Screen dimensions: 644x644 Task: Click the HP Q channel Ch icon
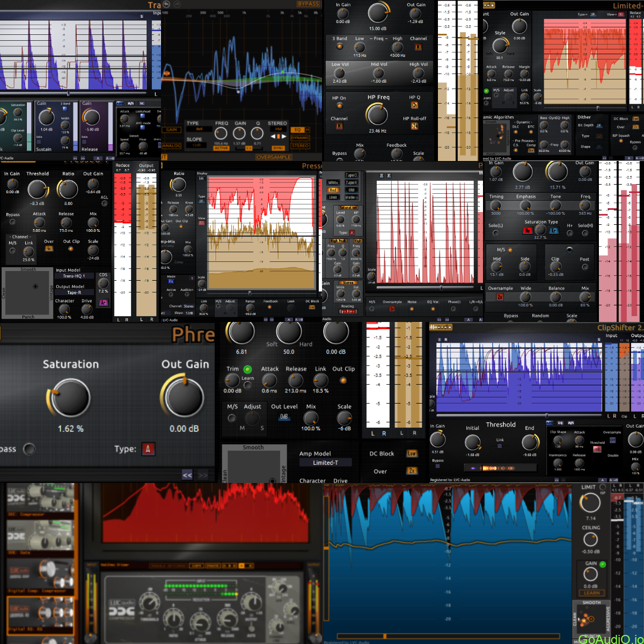click(x=415, y=106)
